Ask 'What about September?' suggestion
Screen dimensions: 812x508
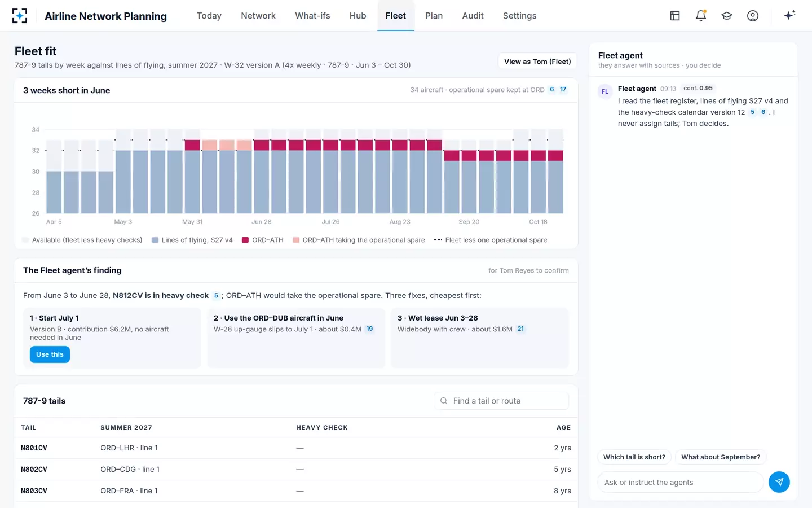pyautogui.click(x=721, y=457)
